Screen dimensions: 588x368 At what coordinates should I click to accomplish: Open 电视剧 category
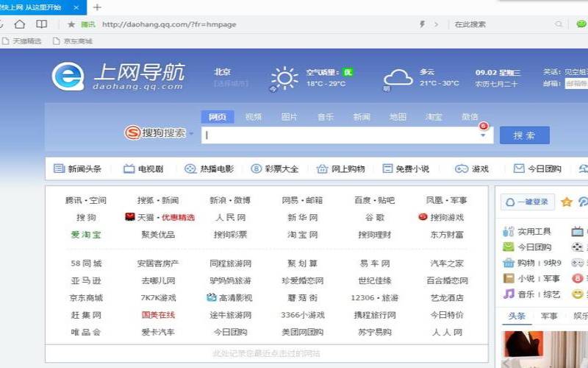(x=143, y=169)
